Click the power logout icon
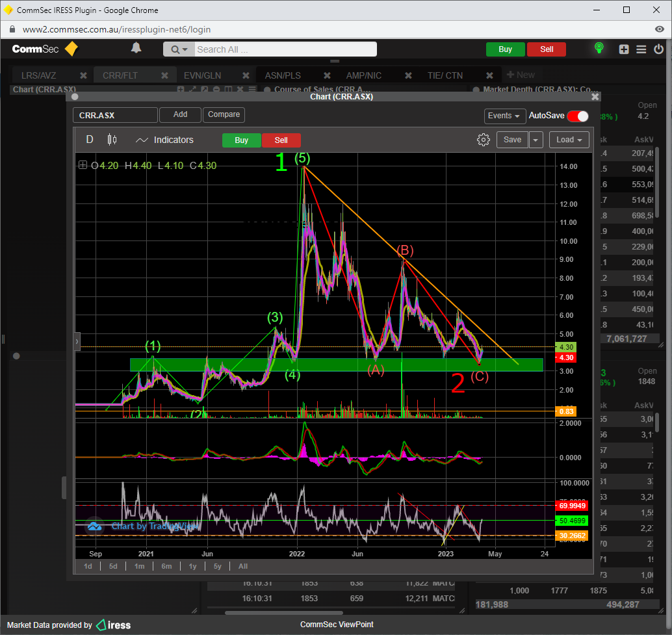672x635 pixels. (659, 49)
